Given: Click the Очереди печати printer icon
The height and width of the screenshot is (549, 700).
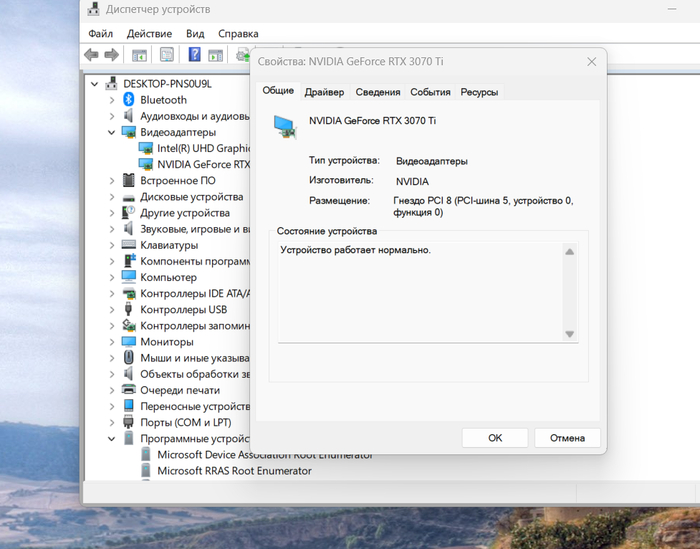Looking at the screenshot, I should [x=129, y=390].
